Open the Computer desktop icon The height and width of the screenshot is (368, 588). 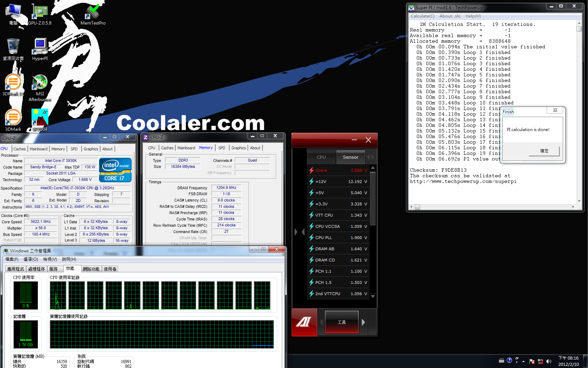(13, 14)
